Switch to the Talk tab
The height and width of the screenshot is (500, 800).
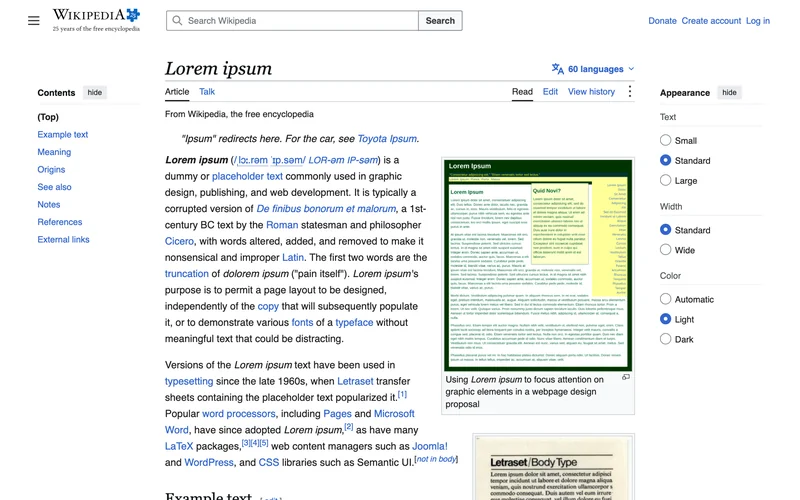pyautogui.click(x=207, y=92)
